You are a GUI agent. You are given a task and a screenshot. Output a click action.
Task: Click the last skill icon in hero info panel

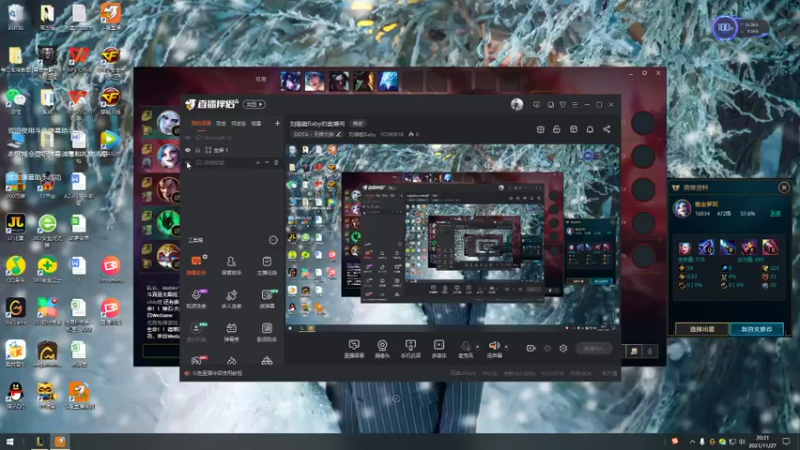click(x=770, y=248)
